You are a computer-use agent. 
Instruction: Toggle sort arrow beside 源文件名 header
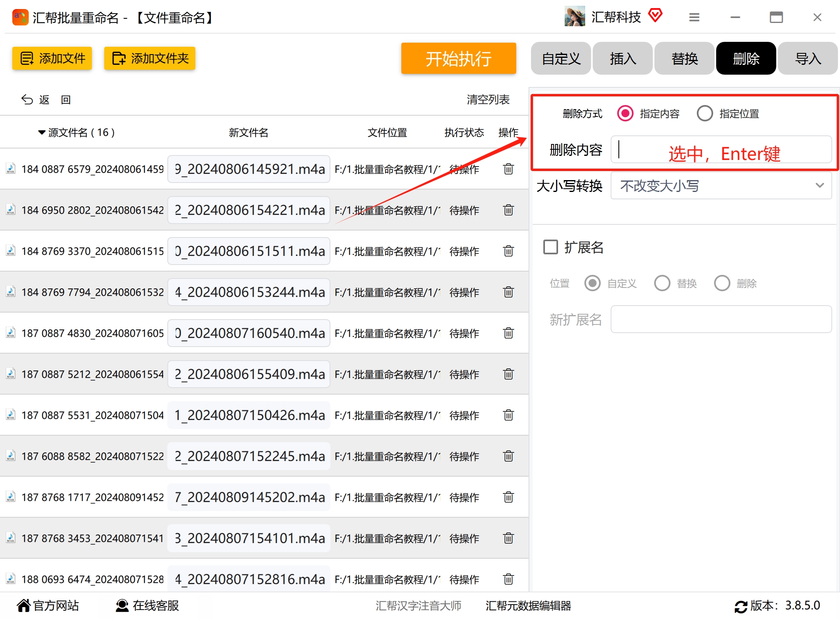(41, 132)
